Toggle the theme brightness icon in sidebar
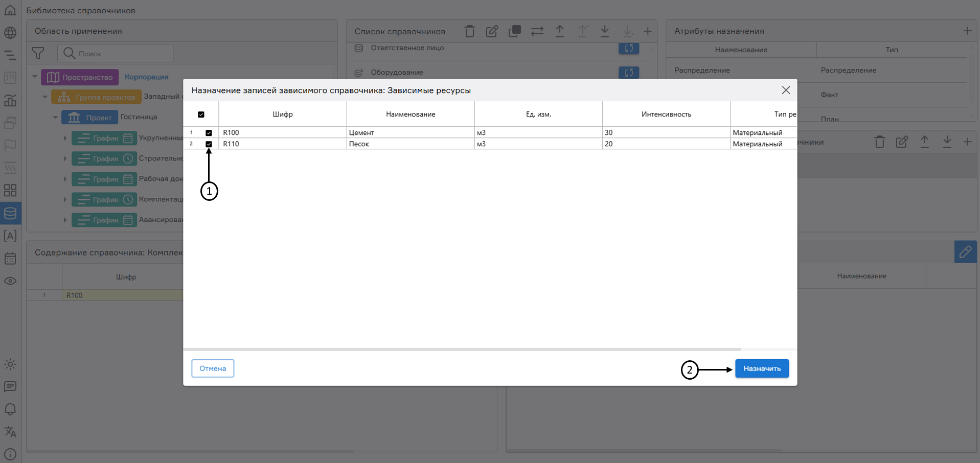 click(x=10, y=364)
